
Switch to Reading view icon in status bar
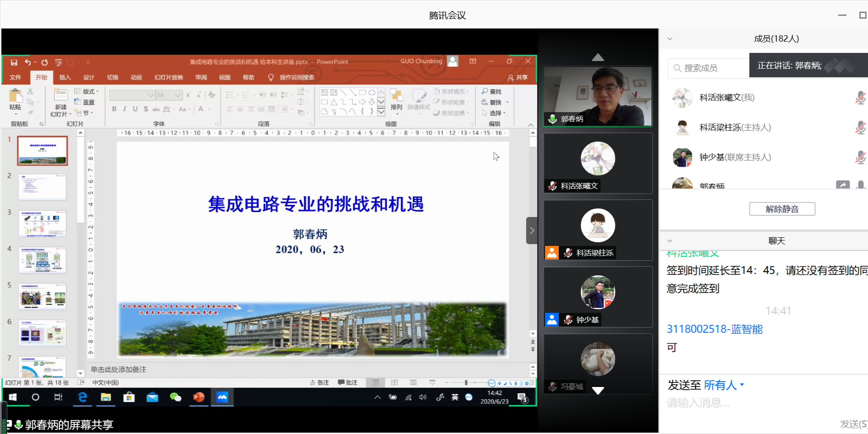413,383
